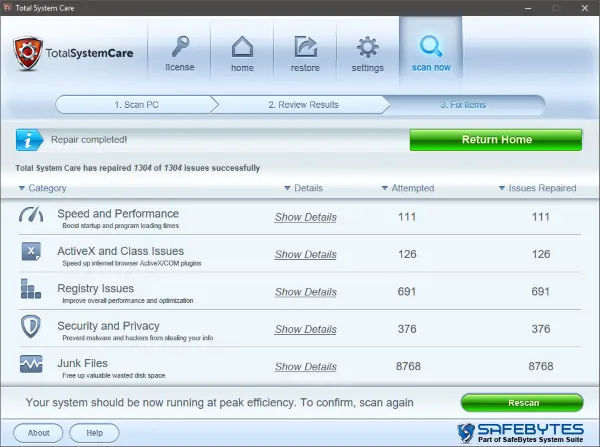Screen dimensions: 600x447
Task: Click the Registry Issues title
Action: click(96, 288)
